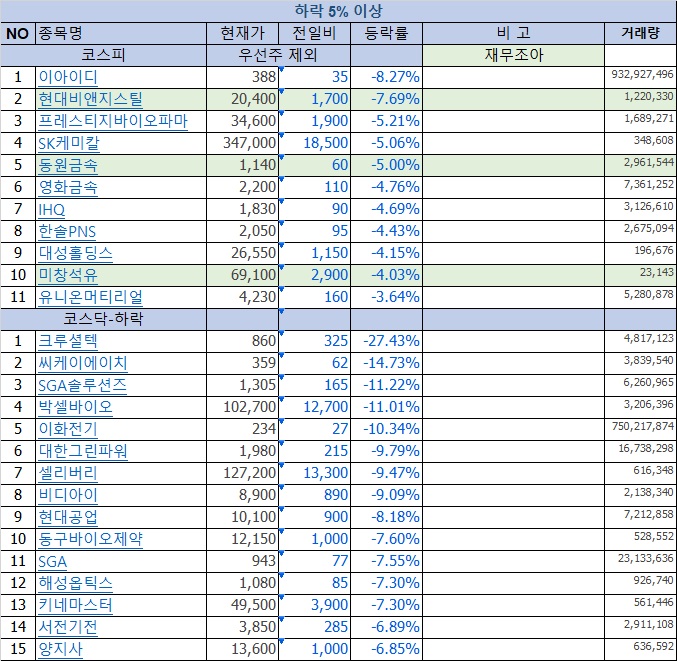Select the 49,500 current price cell

pyautogui.click(x=242, y=606)
